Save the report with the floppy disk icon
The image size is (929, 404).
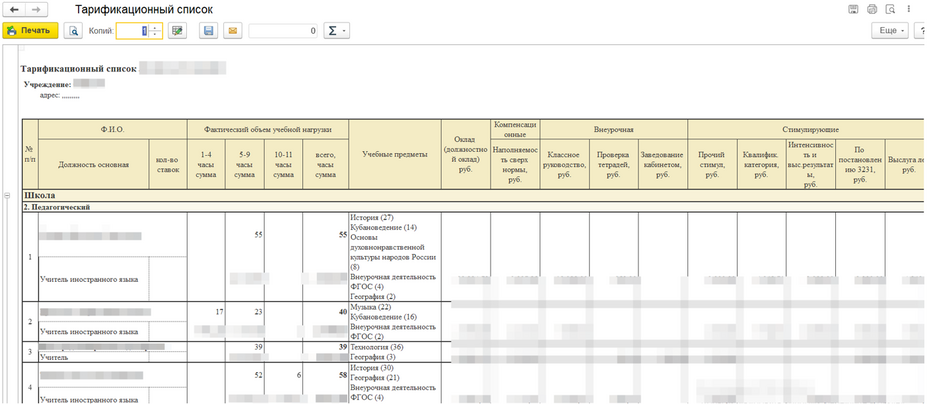[209, 31]
